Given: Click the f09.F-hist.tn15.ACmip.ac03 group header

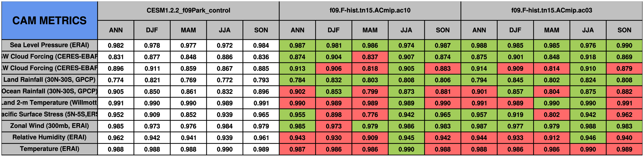Looking at the screenshot, I should coord(551,11).
